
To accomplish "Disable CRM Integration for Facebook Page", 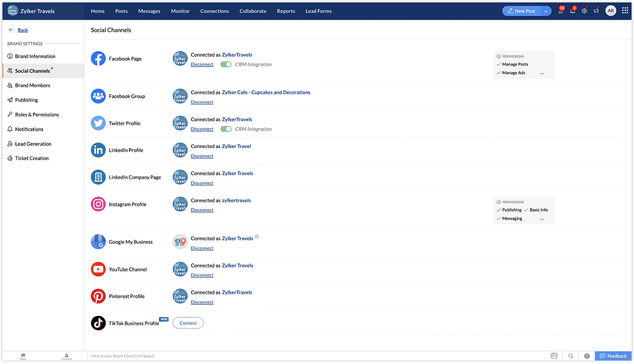I will [x=225, y=64].
